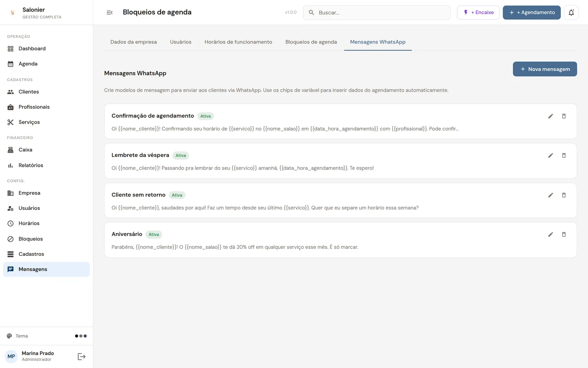The width and height of the screenshot is (588, 368).
Task: Open Caixa in sidebar
Action: tap(46, 150)
